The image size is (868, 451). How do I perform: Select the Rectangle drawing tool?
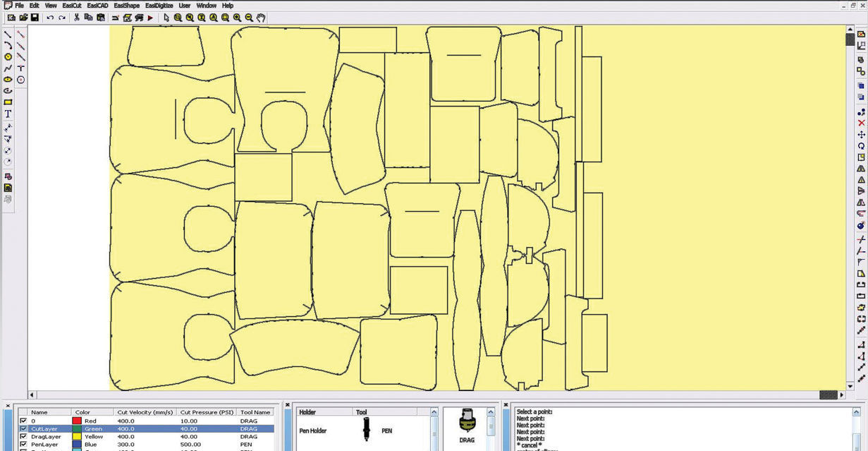pyautogui.click(x=8, y=102)
